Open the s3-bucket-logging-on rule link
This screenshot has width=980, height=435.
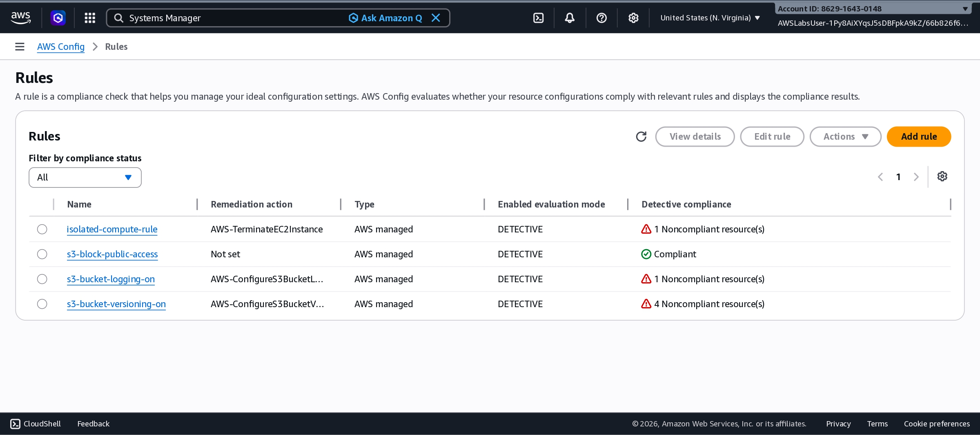(x=111, y=279)
